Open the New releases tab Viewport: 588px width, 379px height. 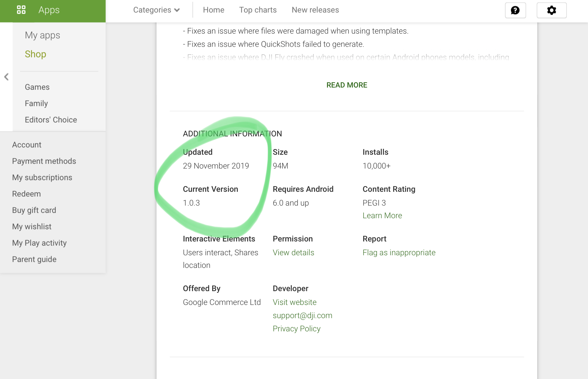[315, 10]
